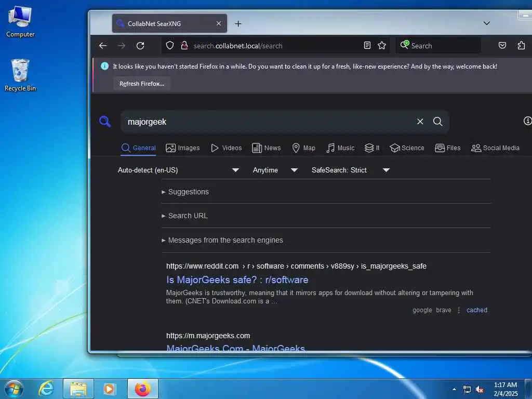This screenshot has width=532, height=399.
Task: Click the insecure connection padlock icon
Action: pyautogui.click(x=184, y=46)
